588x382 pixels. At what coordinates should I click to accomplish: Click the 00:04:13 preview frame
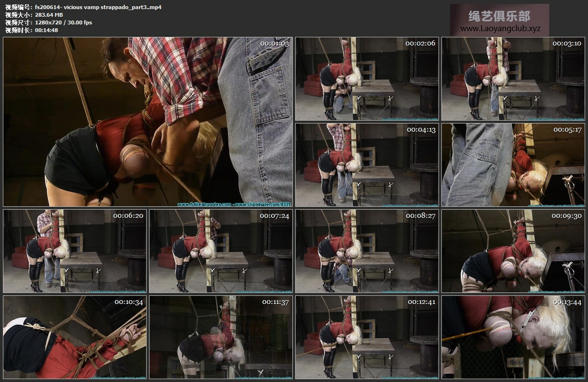click(367, 165)
